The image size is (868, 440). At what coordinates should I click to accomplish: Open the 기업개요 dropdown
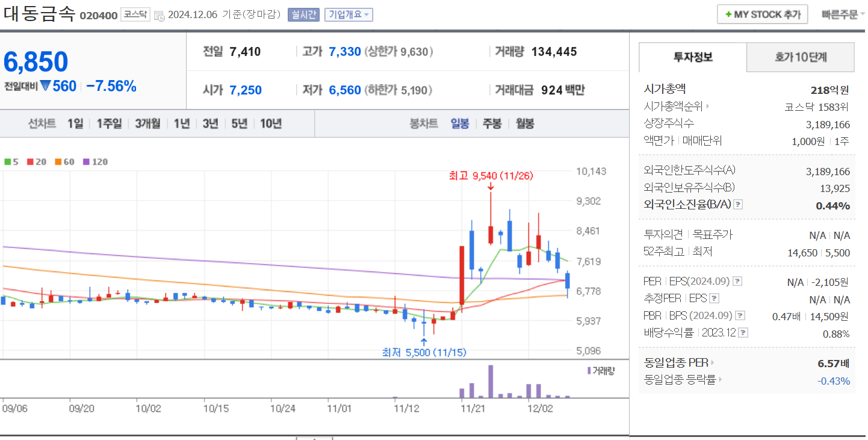(349, 14)
